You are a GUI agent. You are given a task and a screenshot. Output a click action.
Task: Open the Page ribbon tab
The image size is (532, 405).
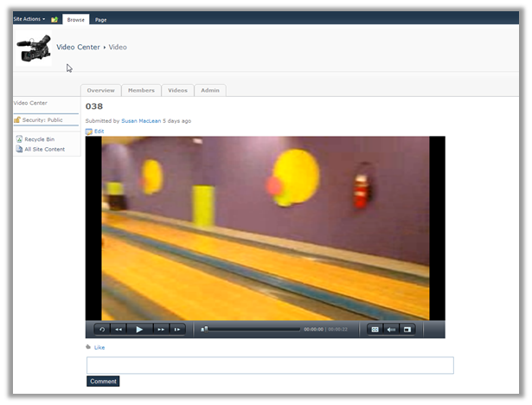coord(100,18)
